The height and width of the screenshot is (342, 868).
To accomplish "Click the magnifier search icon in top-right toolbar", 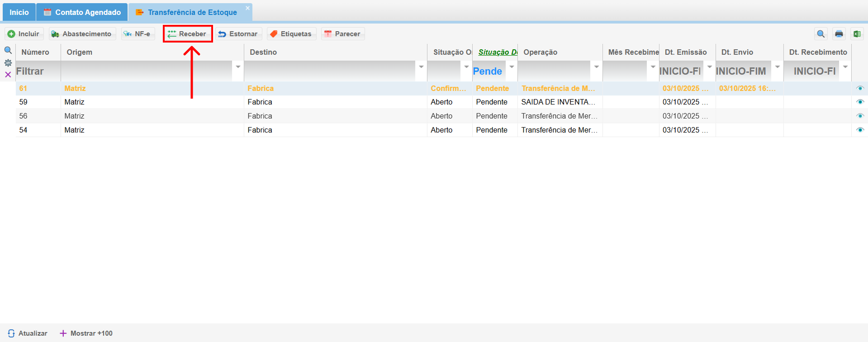I will tap(821, 34).
